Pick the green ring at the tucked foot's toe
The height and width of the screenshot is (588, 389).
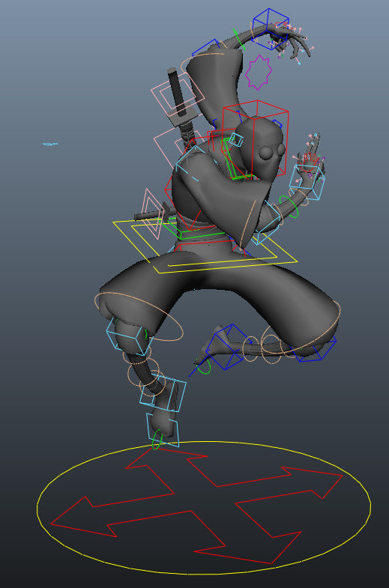pyautogui.click(x=205, y=367)
